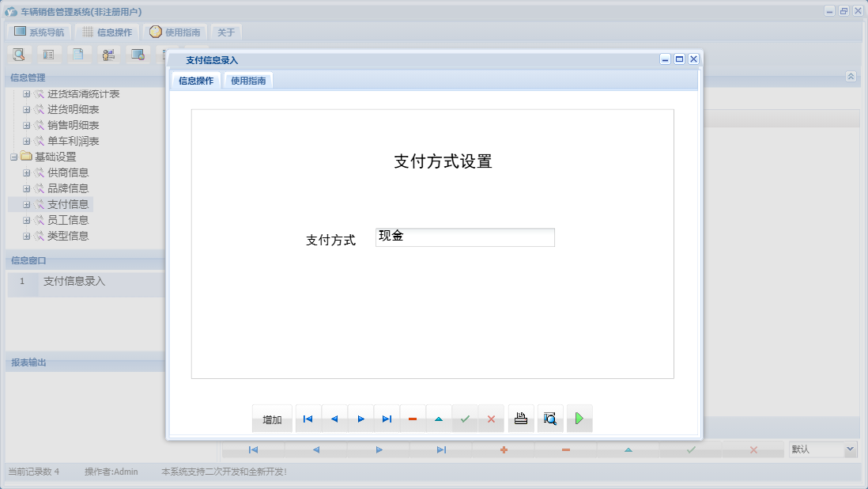Image resolution: width=868 pixels, height=489 pixels.
Task: Open print preview in the payment dialog
Action: coord(549,419)
